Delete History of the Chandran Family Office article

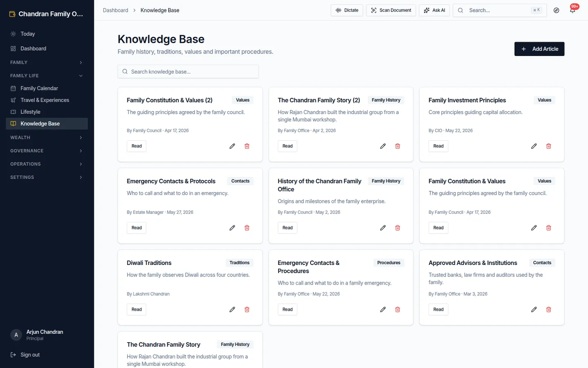pos(398,228)
